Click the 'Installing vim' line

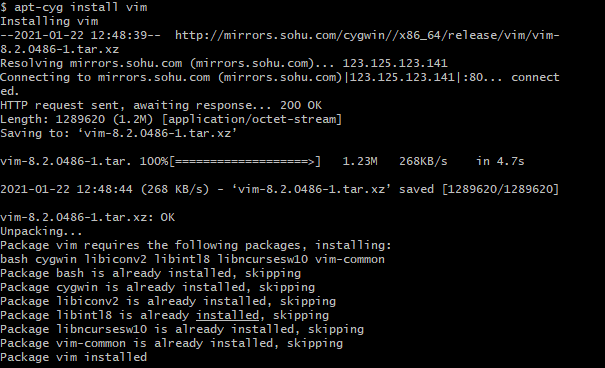click(49, 22)
